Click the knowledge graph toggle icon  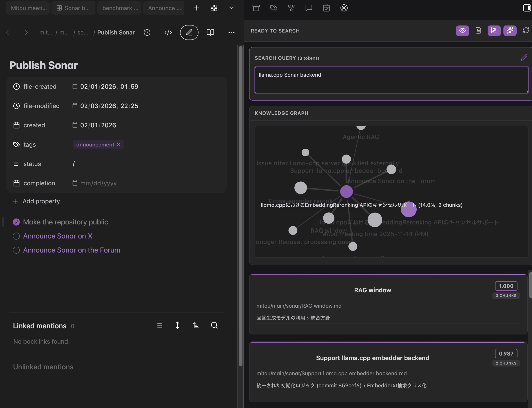point(494,31)
